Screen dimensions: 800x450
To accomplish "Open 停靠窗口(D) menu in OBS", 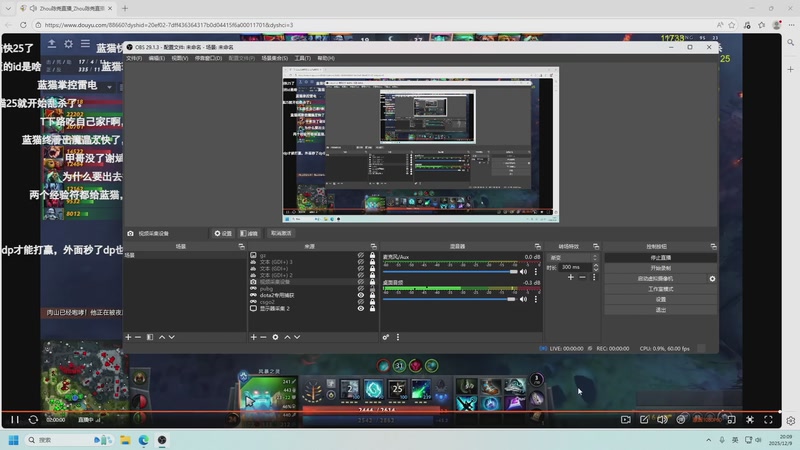I will click(x=208, y=58).
